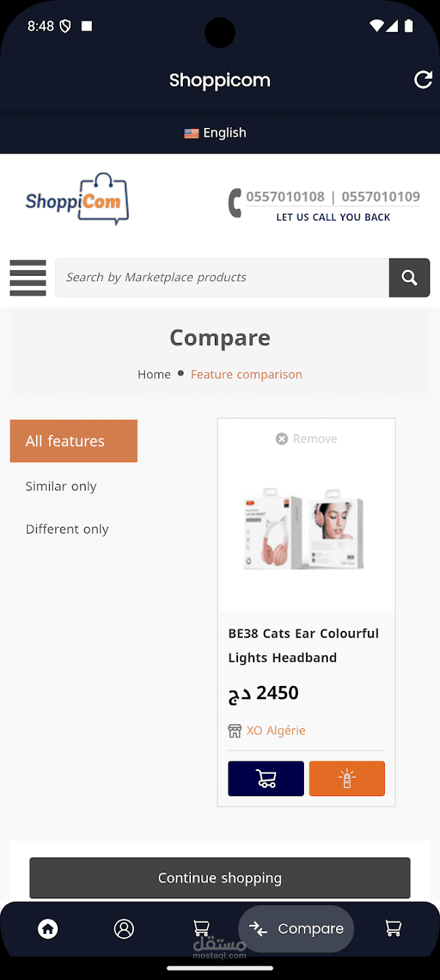Tap the orange quick view icon button

(347, 779)
